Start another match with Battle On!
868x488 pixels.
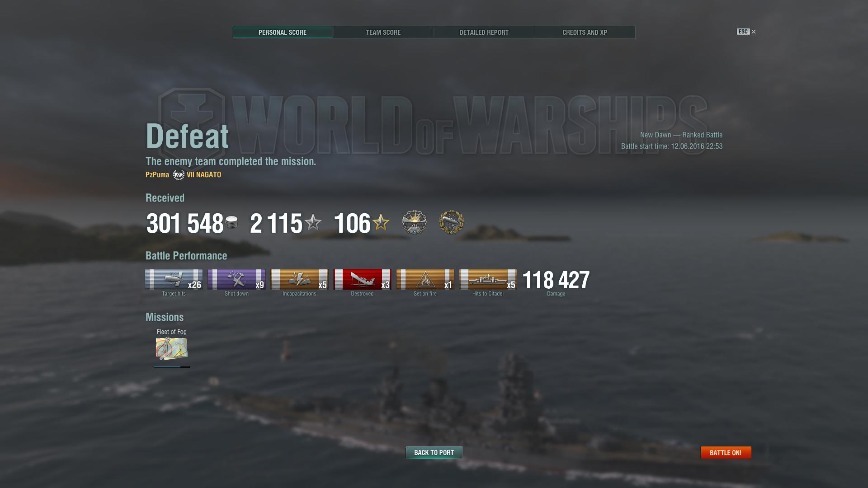coord(726,452)
